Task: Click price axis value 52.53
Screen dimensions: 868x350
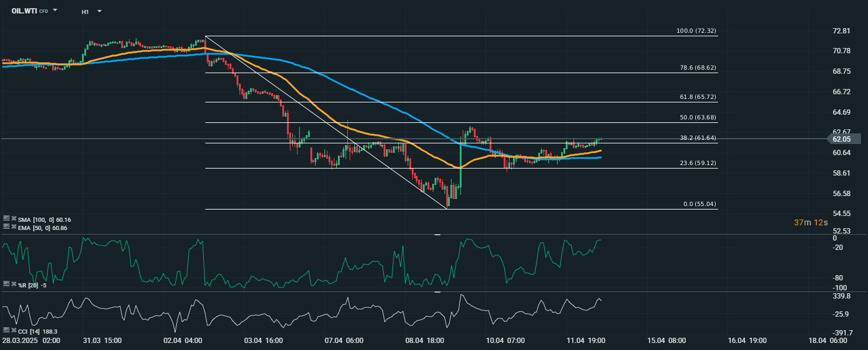Action: (x=841, y=231)
